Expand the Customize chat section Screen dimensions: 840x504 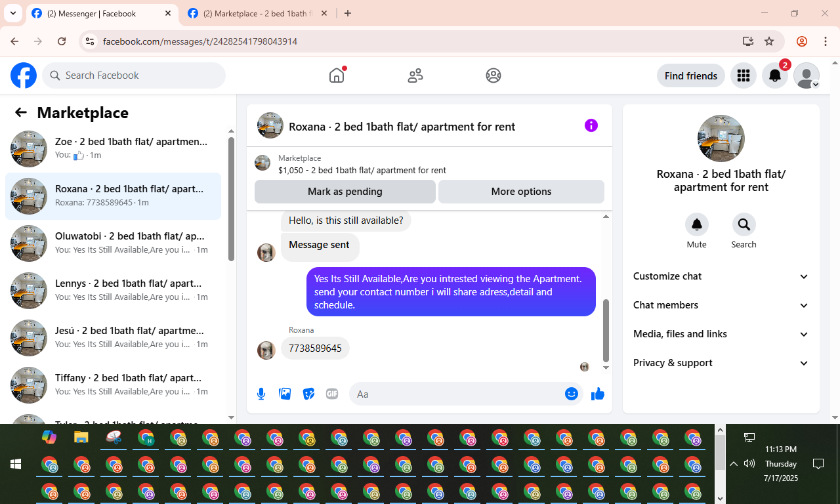click(721, 276)
